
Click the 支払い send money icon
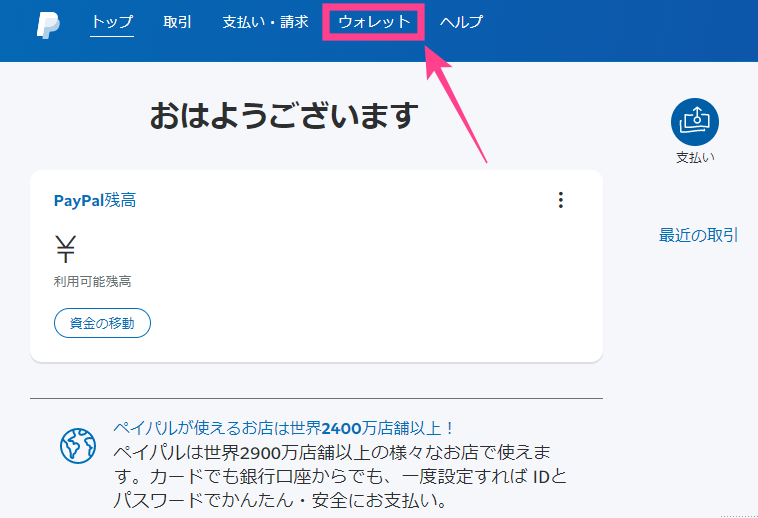click(695, 122)
